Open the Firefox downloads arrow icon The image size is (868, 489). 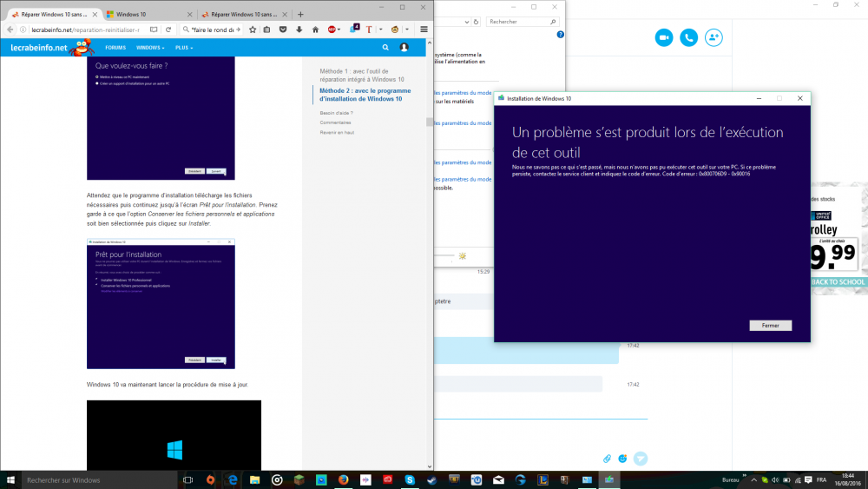point(299,29)
